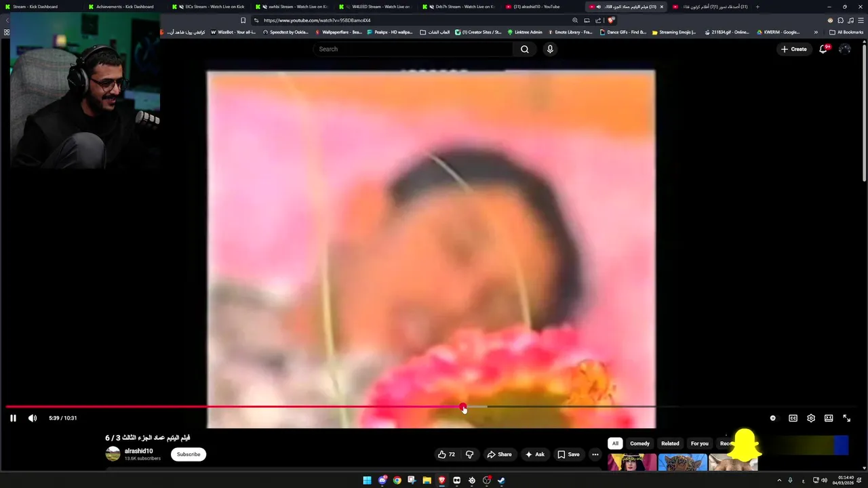This screenshot has height=488, width=868.
Task: Open Google Chrome from taskbar
Action: [x=397, y=481]
